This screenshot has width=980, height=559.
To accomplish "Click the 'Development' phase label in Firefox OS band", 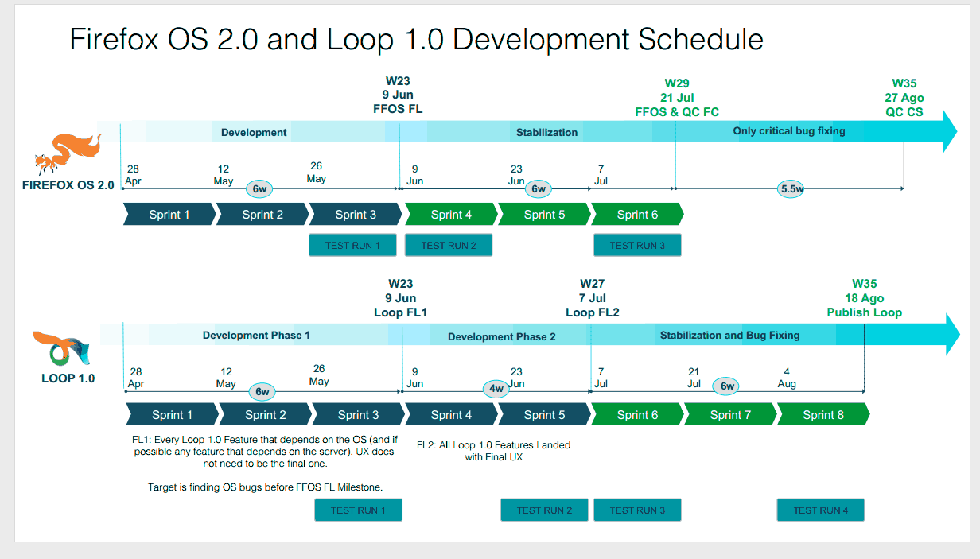I will point(254,132).
